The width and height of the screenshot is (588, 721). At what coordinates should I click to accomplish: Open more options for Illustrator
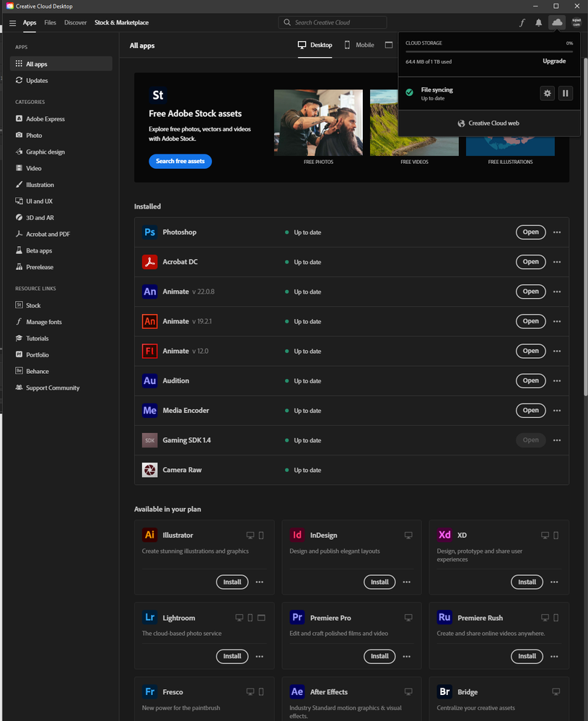[259, 582]
